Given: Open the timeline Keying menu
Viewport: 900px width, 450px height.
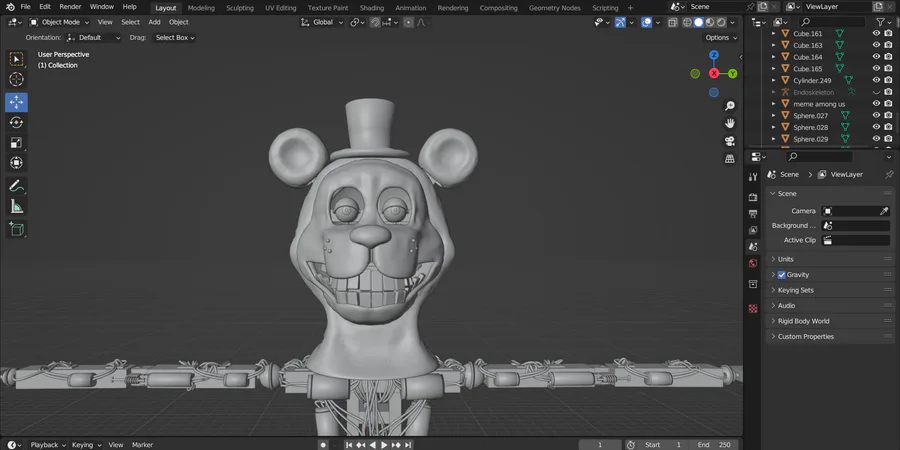Looking at the screenshot, I should click(86, 445).
